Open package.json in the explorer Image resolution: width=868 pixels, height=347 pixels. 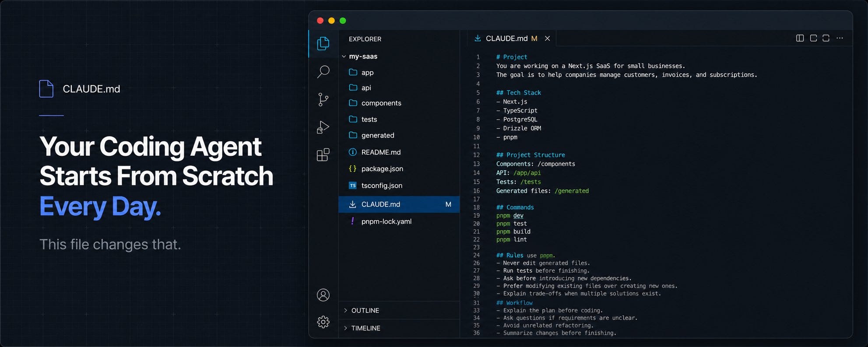(382, 169)
